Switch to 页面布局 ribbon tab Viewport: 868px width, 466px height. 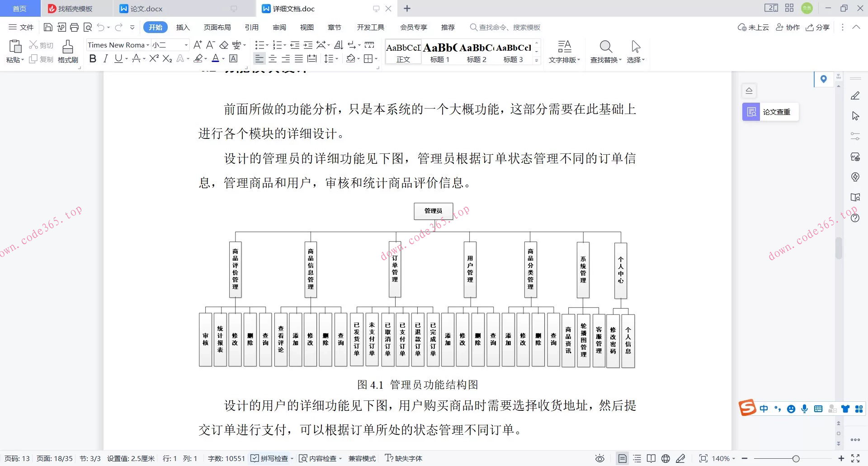pyautogui.click(x=217, y=27)
